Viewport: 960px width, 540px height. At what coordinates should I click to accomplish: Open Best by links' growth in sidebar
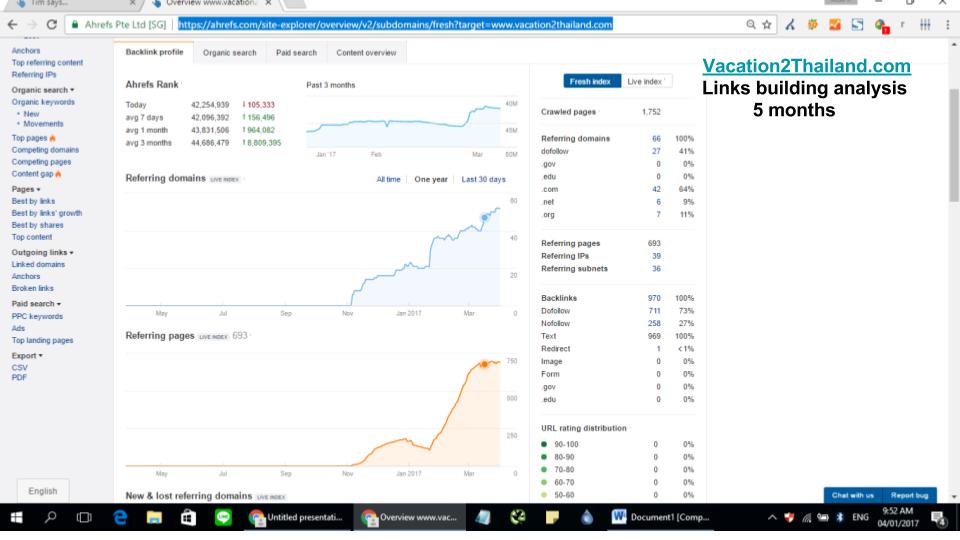coord(47,213)
